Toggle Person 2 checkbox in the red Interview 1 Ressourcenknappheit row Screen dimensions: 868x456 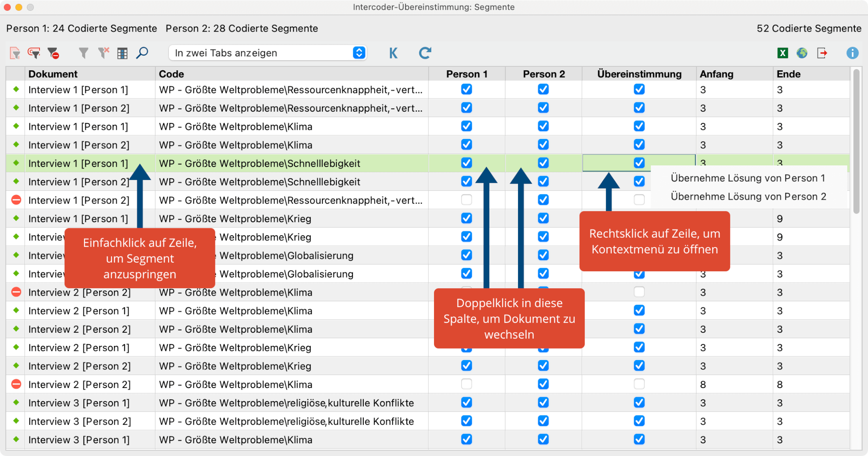tap(543, 200)
